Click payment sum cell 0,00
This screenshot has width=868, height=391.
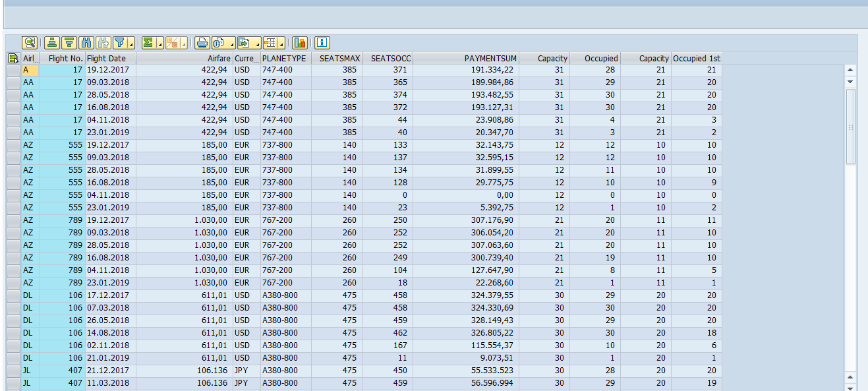tap(466, 195)
